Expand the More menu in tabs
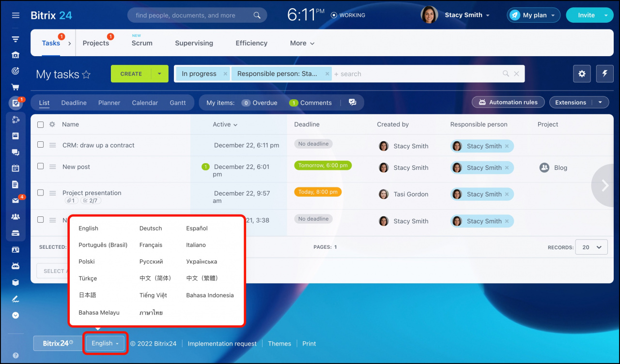This screenshot has width=620, height=364. click(x=302, y=43)
